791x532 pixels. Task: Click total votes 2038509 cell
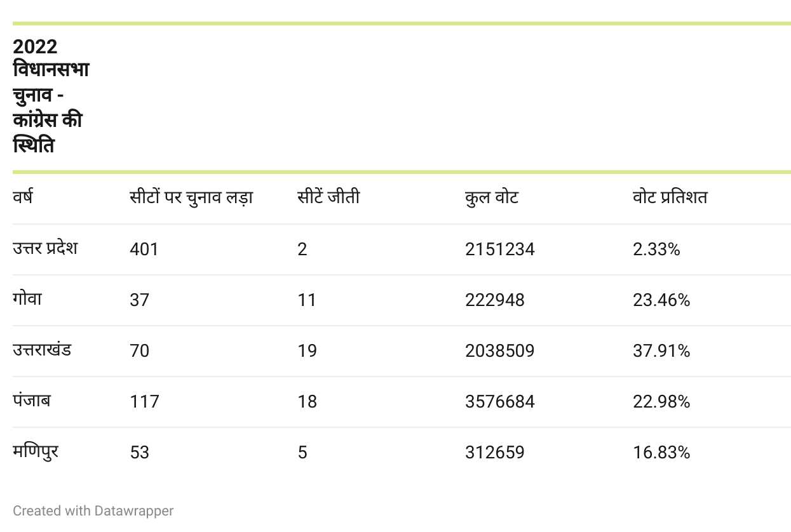500,350
